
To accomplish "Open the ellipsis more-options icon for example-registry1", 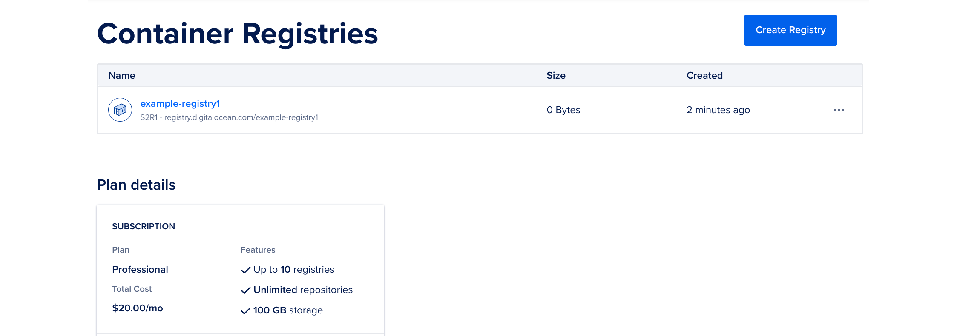I will pyautogui.click(x=838, y=110).
